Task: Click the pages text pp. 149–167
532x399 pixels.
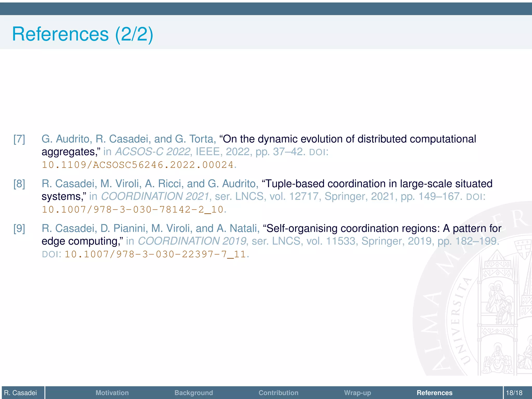Action: point(431,196)
